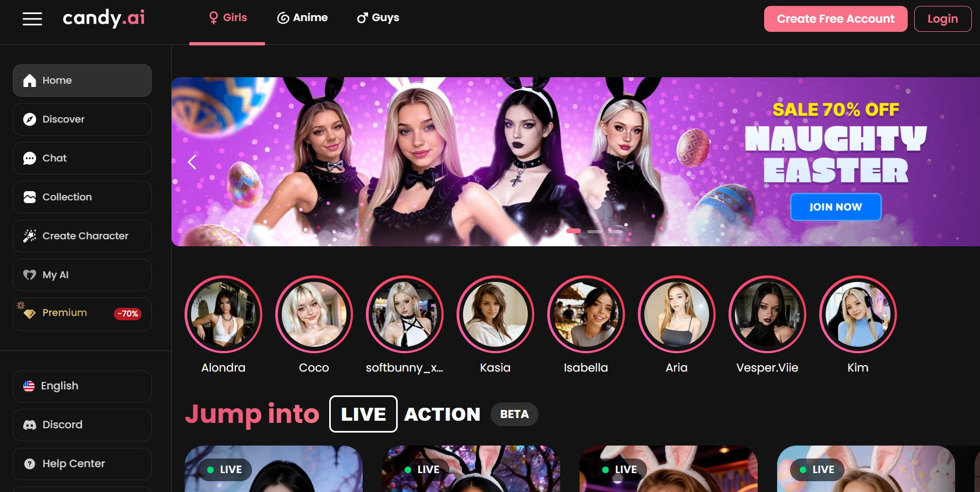Click the candy.ai logo
Screen dimensions: 980x492
104,18
